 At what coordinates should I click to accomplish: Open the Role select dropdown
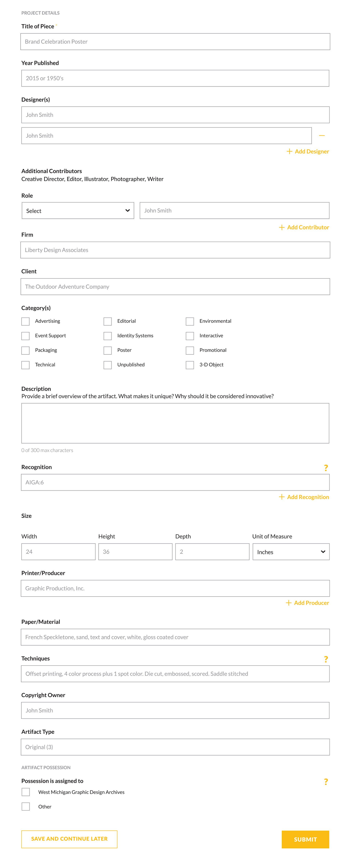tap(78, 211)
